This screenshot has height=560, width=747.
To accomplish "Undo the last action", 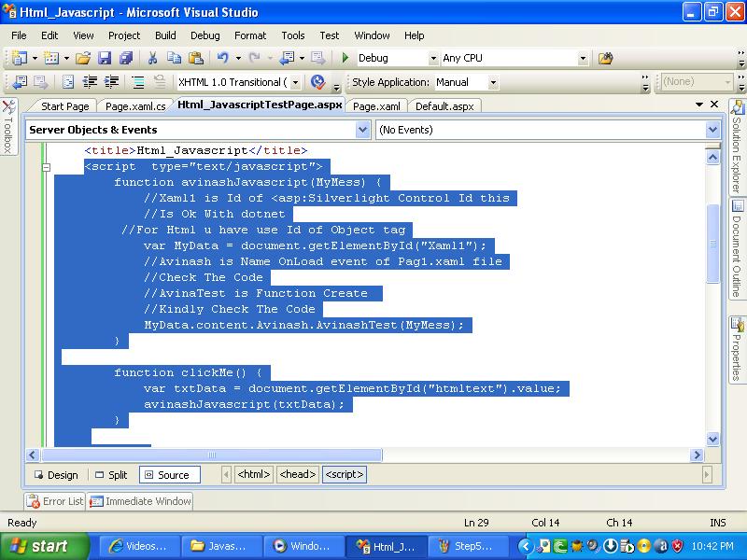I will pyautogui.click(x=222, y=58).
